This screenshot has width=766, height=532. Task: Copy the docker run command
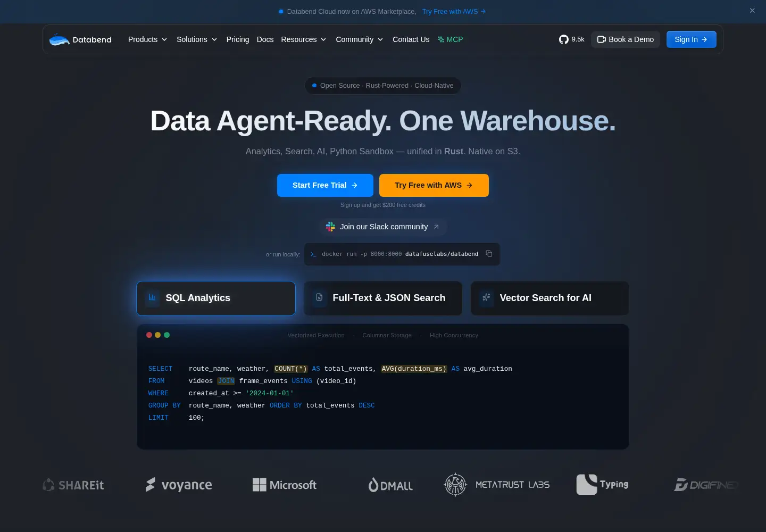pos(489,254)
